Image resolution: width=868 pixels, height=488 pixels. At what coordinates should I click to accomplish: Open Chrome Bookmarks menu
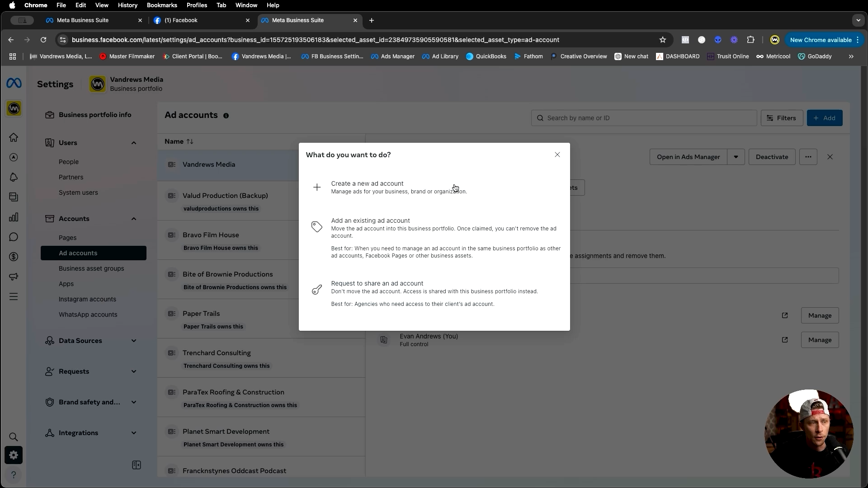162,5
